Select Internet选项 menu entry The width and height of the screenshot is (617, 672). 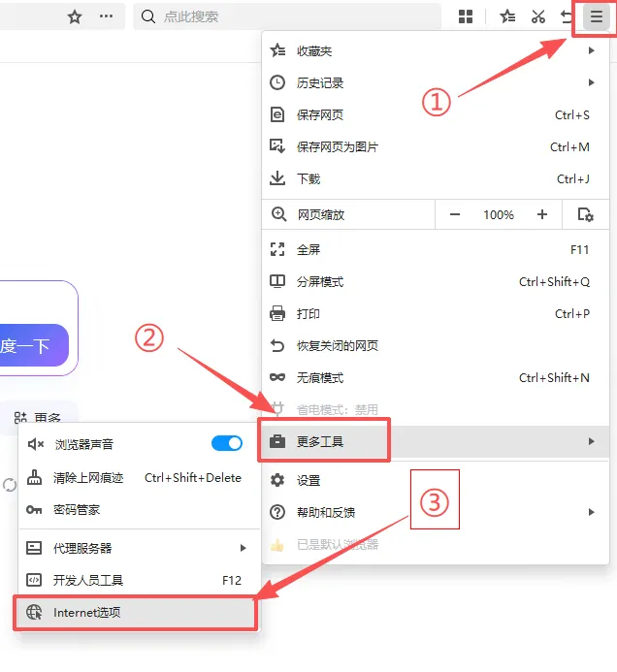tap(136, 613)
